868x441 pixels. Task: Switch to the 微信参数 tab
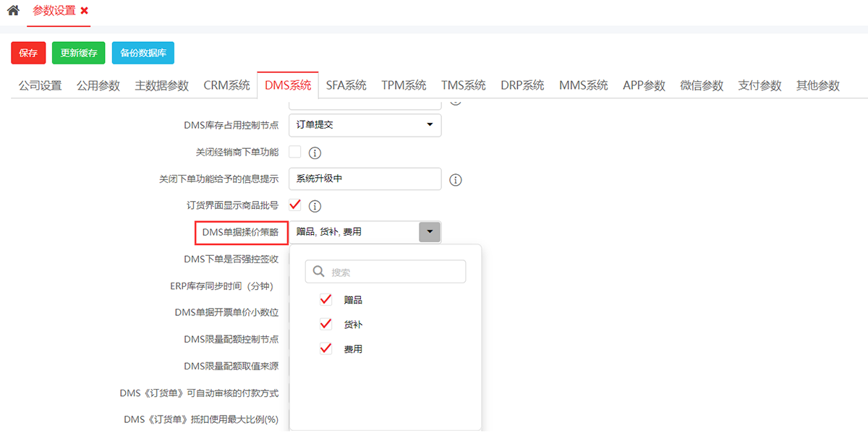[702, 85]
